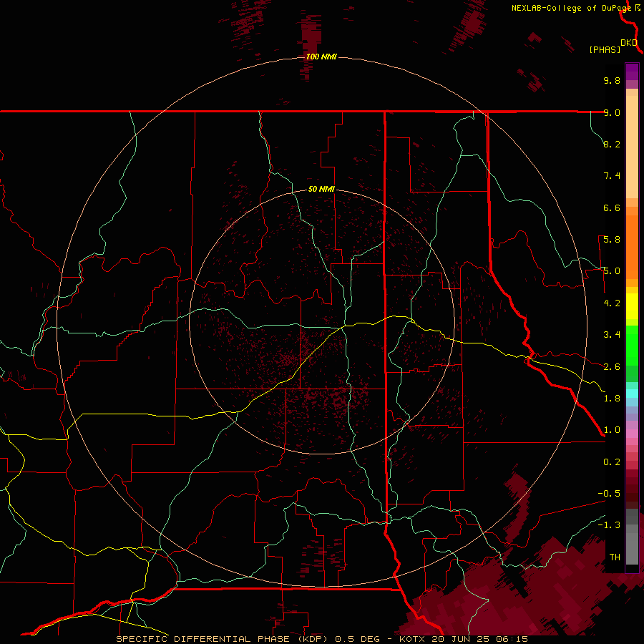Viewport: 644px width, 644px height.
Task: Click the 3.4 value on the color scale
Action: pos(612,335)
